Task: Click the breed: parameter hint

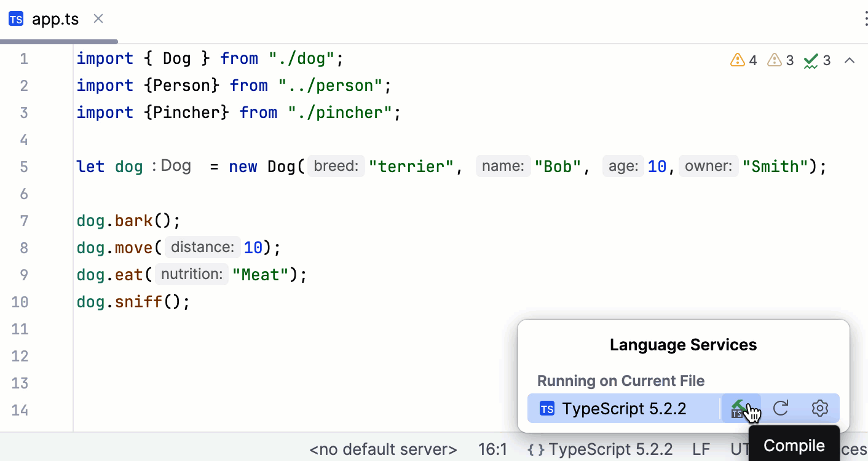Action: point(336,166)
